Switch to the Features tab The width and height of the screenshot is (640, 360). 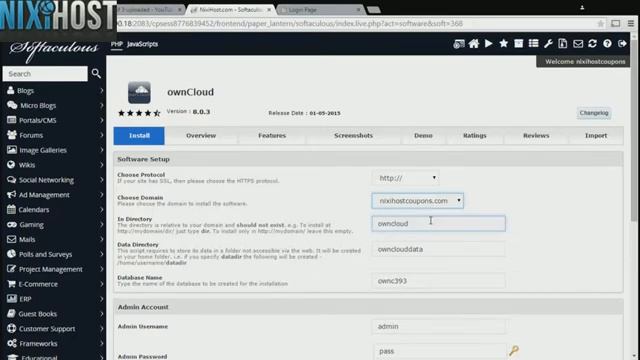(272, 136)
